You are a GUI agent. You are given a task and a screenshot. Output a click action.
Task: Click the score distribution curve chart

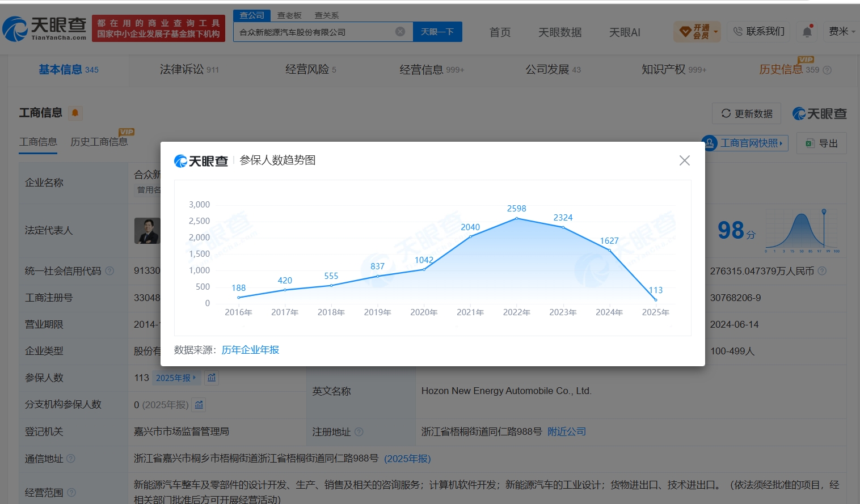[x=802, y=231]
